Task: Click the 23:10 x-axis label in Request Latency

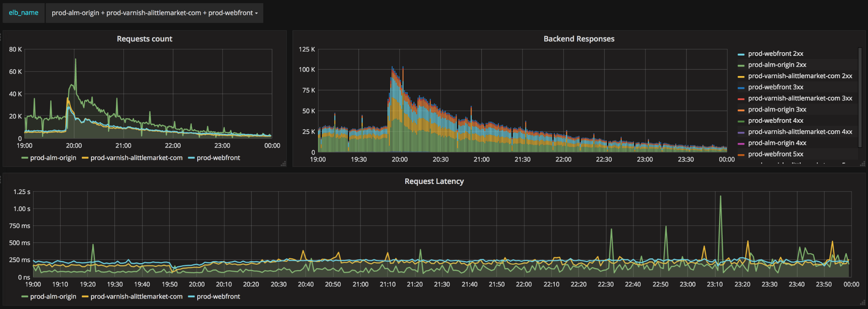Action: click(715, 284)
